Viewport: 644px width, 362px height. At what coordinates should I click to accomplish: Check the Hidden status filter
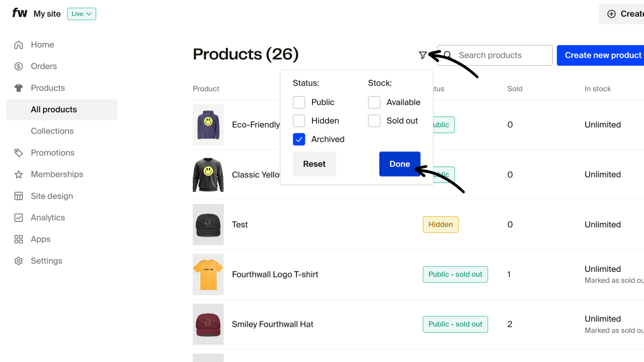(299, 121)
